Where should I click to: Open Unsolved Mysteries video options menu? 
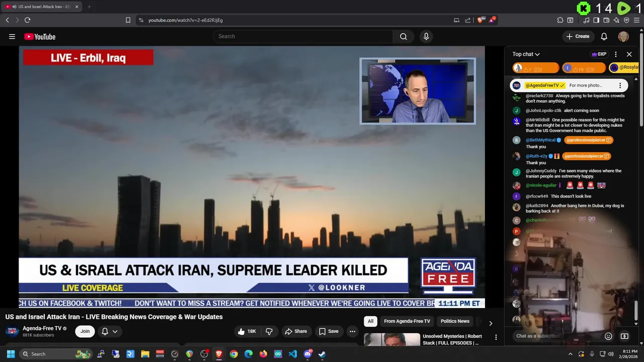coord(496,337)
